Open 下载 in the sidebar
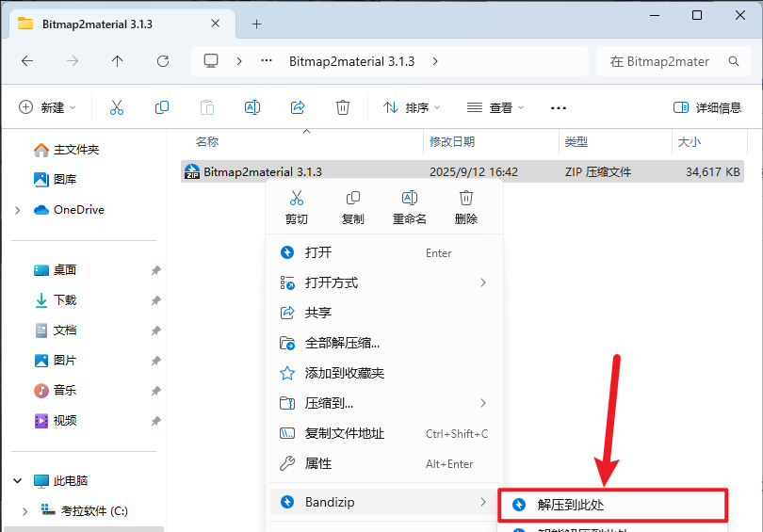Viewport: 763px width, 532px height. point(55,300)
